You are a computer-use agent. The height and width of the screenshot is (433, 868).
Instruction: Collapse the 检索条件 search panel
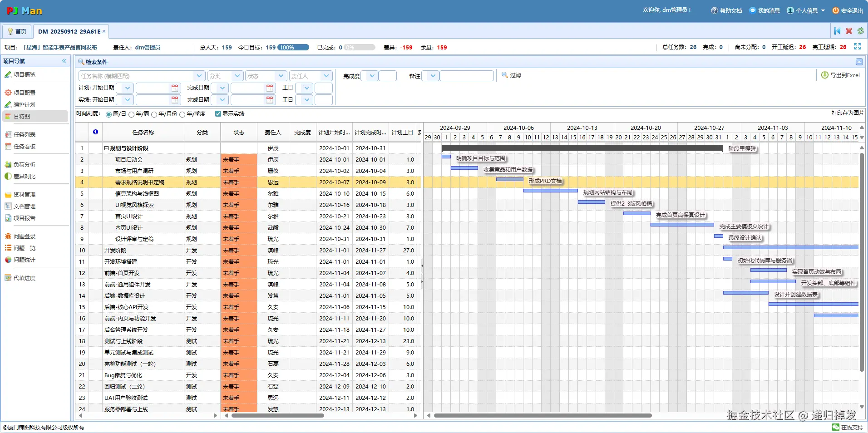[859, 62]
